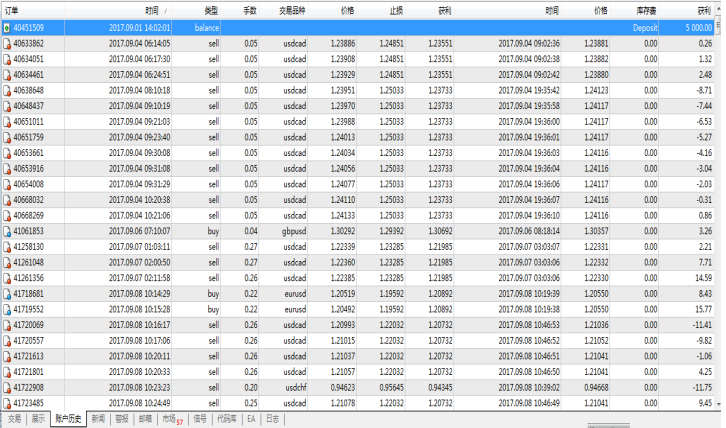Click the take profit value 1.30692
The image size is (726, 428).
point(440,231)
